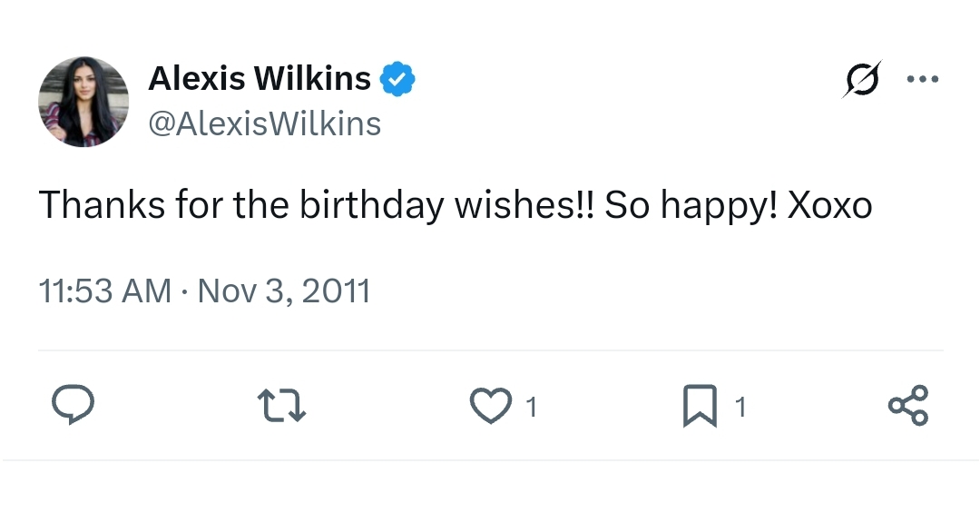Click the count beside the bookmark icon
The image size is (980, 522).
740,408
